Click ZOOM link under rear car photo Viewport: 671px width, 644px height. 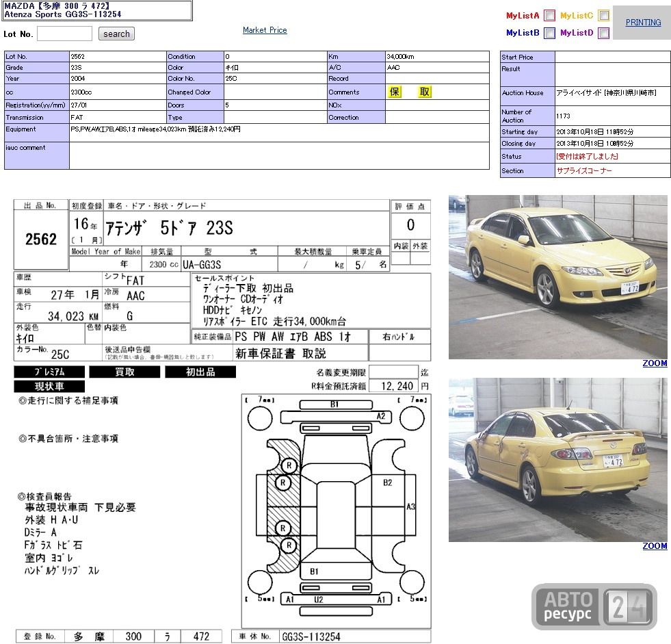pyautogui.click(x=655, y=546)
